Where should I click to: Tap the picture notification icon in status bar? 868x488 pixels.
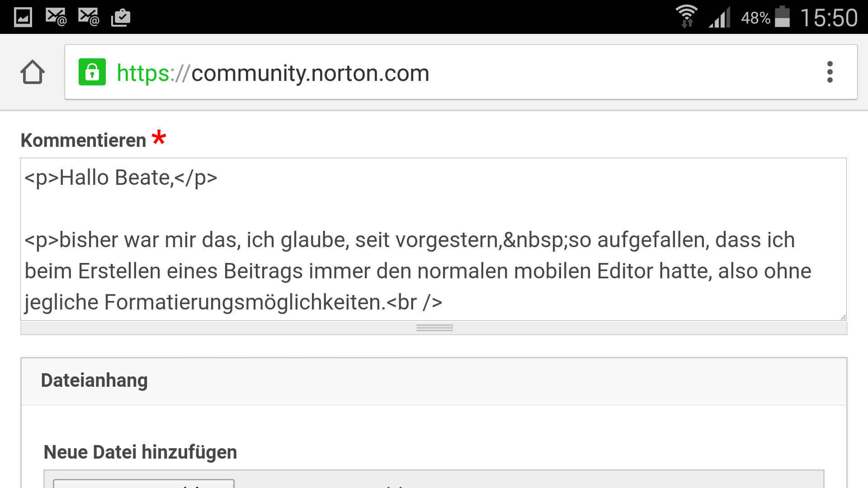23,17
